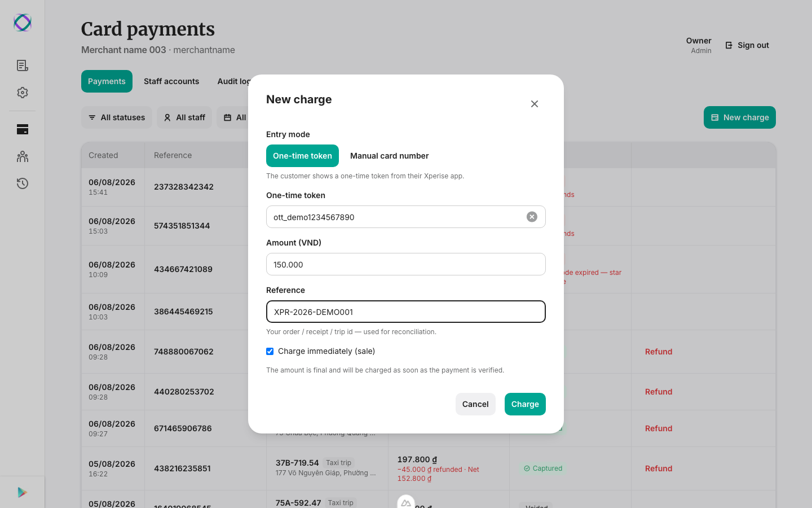
Task: Click plate number 37B-719.54
Action: (297, 463)
